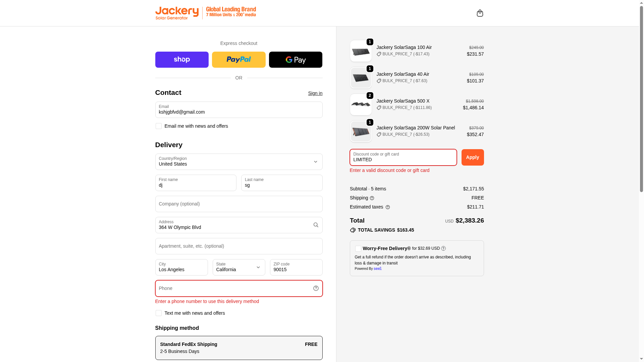Click the Last name field
Screen dimensions: 644x362
click(x=282, y=183)
